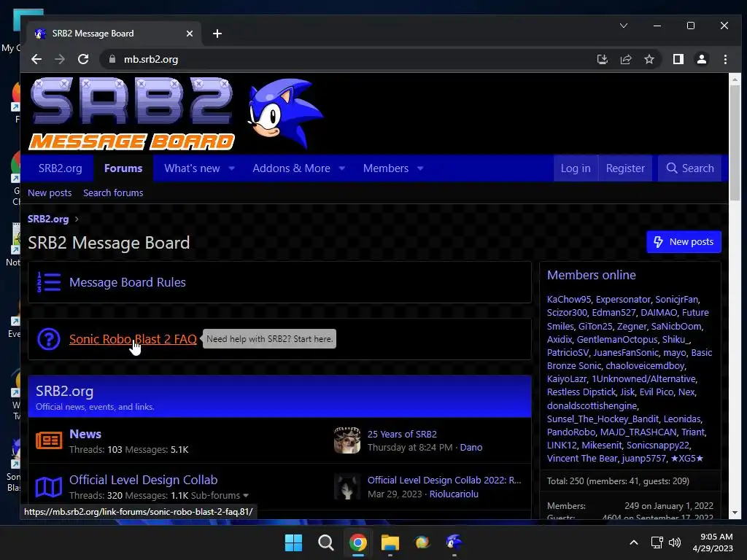Open user Dano's profile link
The width and height of the screenshot is (747, 560).
[x=471, y=447]
